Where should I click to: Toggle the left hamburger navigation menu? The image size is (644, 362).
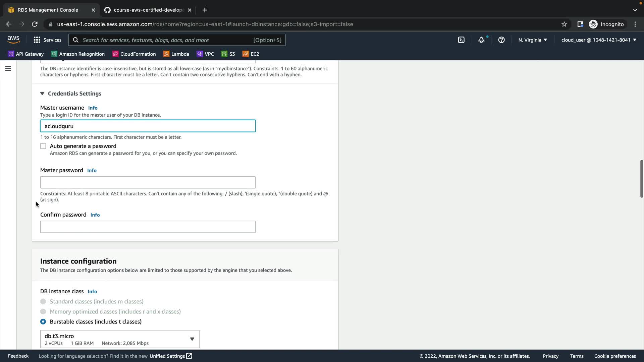point(8,68)
